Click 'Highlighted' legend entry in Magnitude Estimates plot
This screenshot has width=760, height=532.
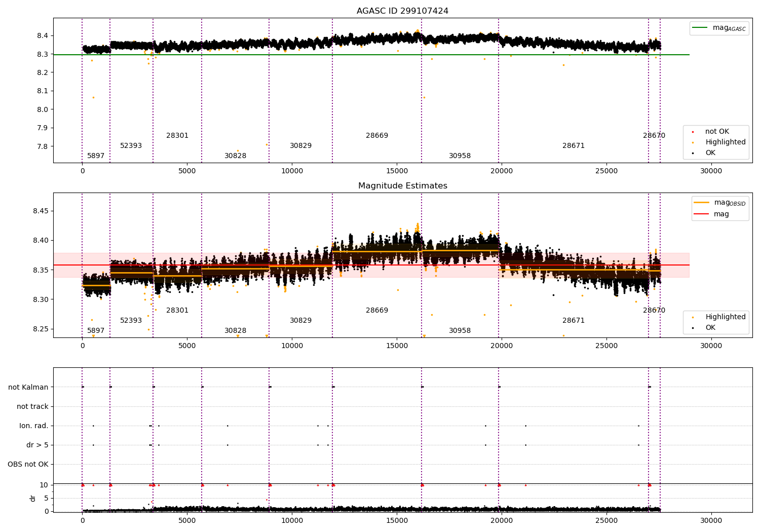(x=719, y=317)
